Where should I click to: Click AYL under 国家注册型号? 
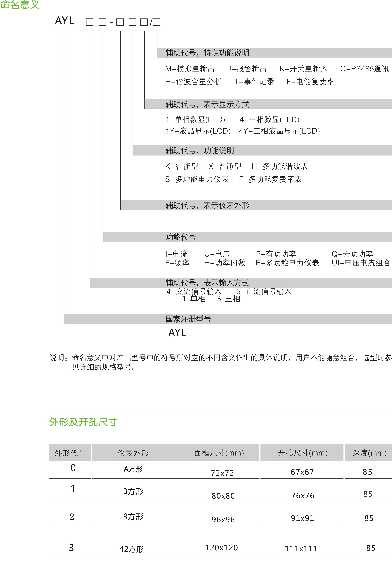point(177,333)
